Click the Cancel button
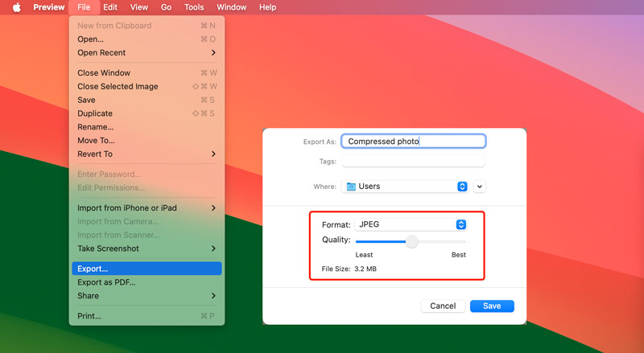The width and height of the screenshot is (644, 353). click(x=443, y=306)
